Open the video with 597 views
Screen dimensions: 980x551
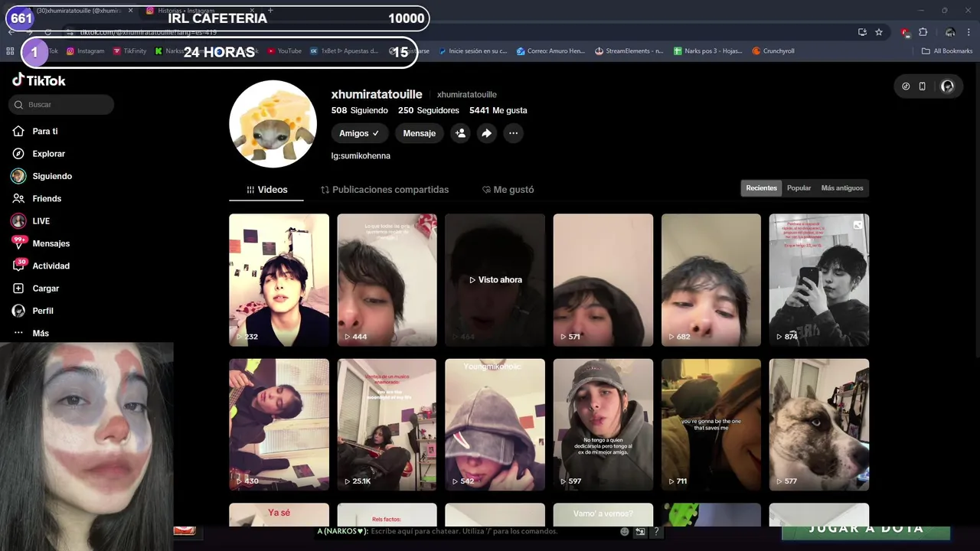tap(603, 425)
